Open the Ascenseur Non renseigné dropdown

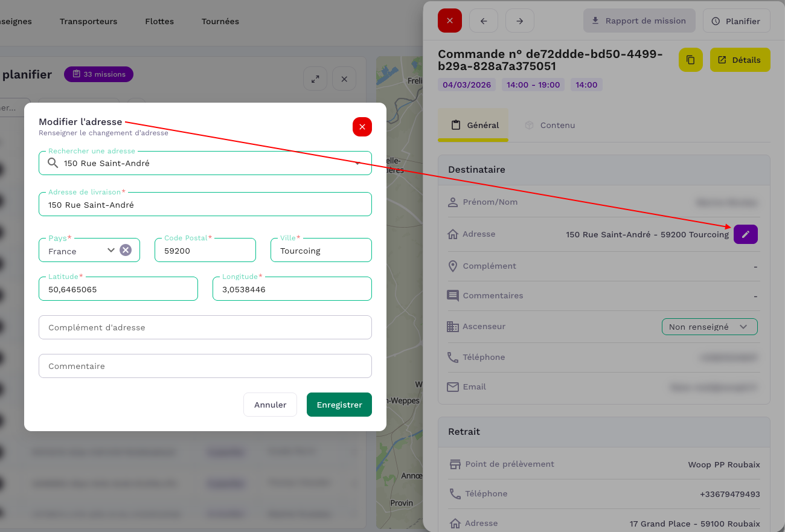click(x=709, y=327)
